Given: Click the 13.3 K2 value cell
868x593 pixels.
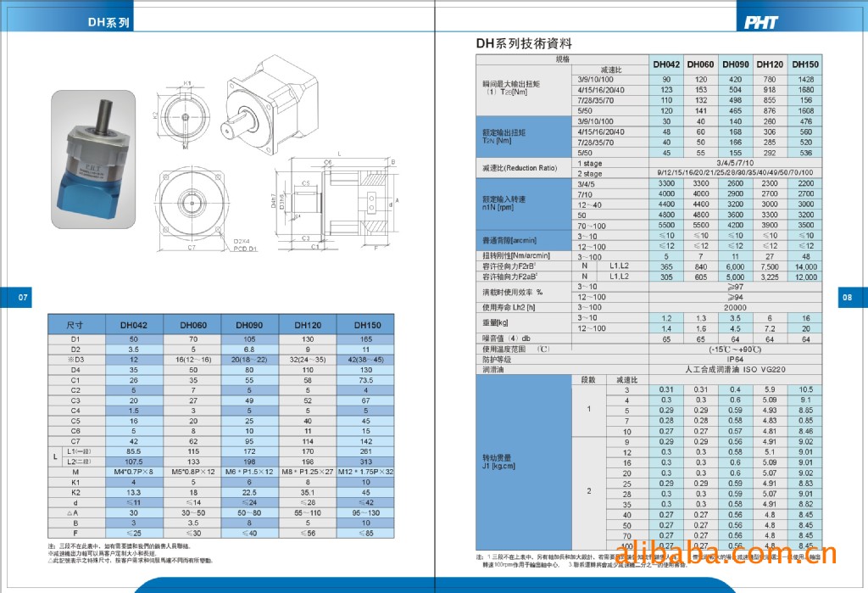Looking at the screenshot, I should 134,493.
